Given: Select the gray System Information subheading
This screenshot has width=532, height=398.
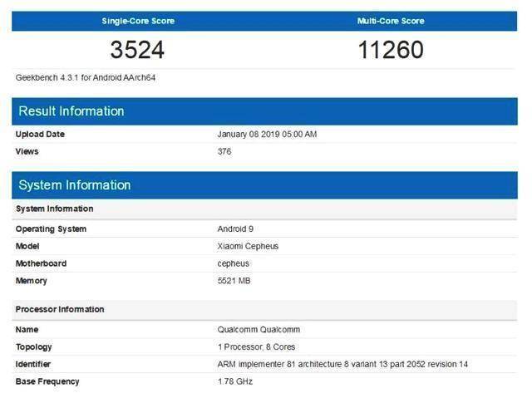Looking at the screenshot, I should pos(54,209).
